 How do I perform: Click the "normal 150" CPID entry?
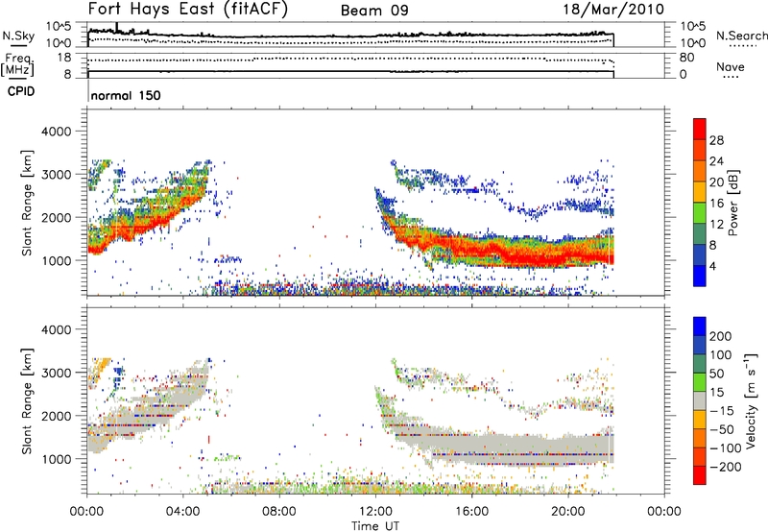126,95
